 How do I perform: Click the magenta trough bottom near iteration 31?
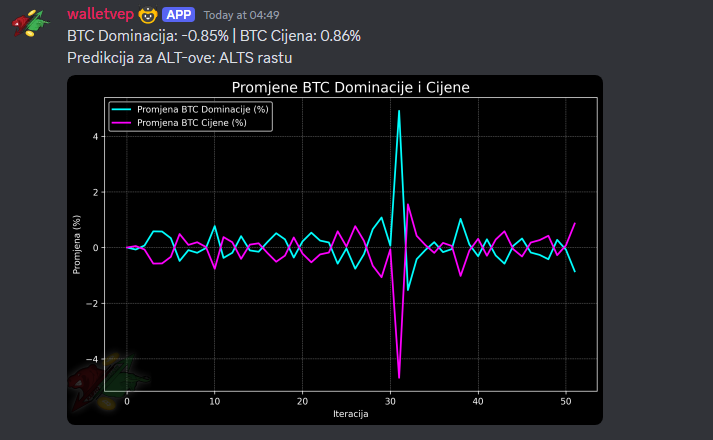click(x=399, y=377)
